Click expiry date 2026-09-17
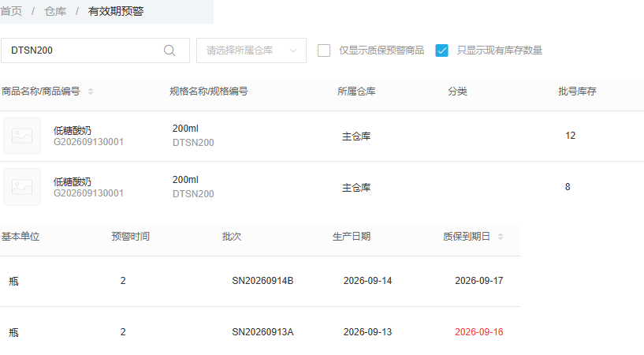Image resolution: width=644 pixels, height=355 pixels. pyautogui.click(x=479, y=281)
